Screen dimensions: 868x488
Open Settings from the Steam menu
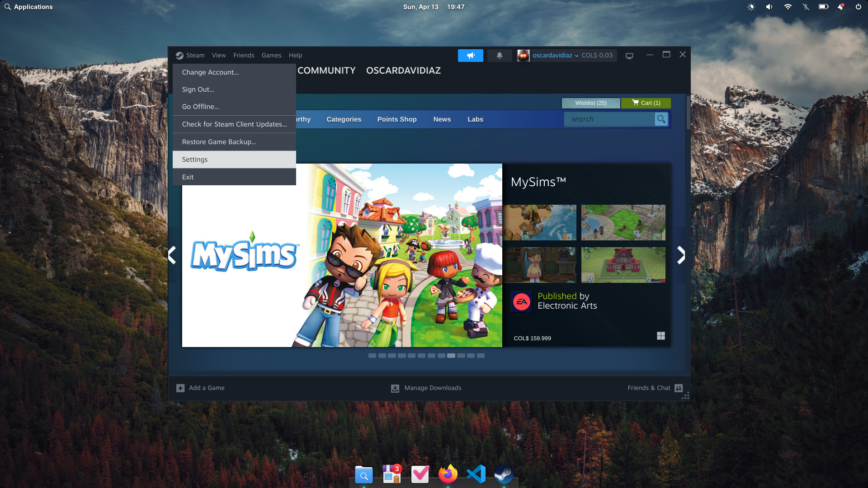[234, 160]
